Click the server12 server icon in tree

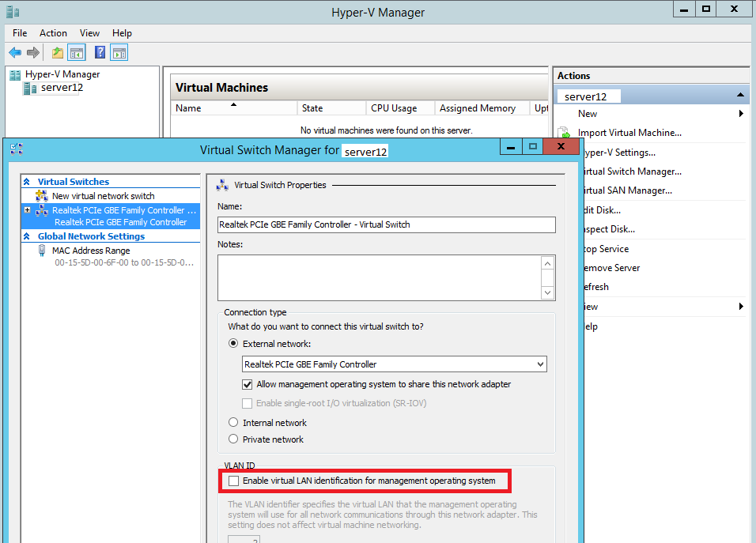pos(30,89)
